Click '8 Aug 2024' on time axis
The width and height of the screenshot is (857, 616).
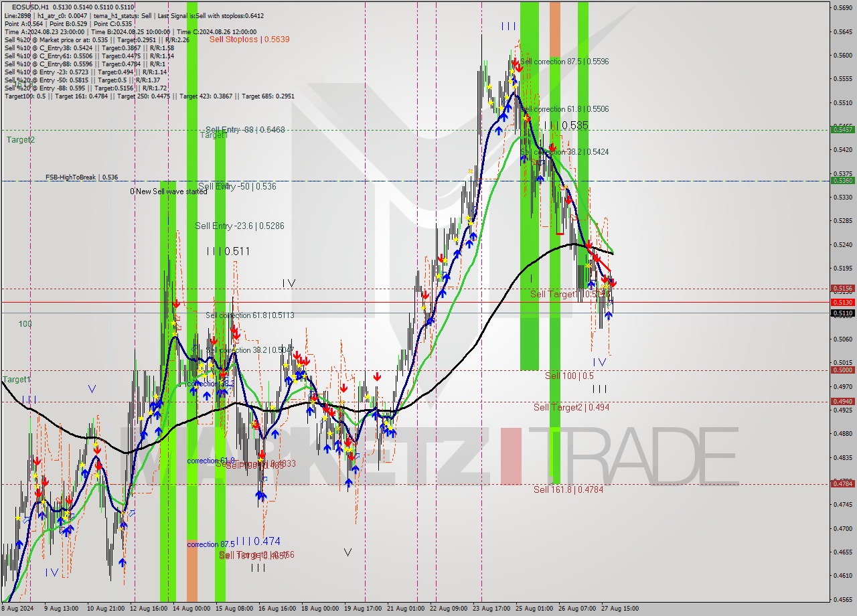[x=16, y=609]
